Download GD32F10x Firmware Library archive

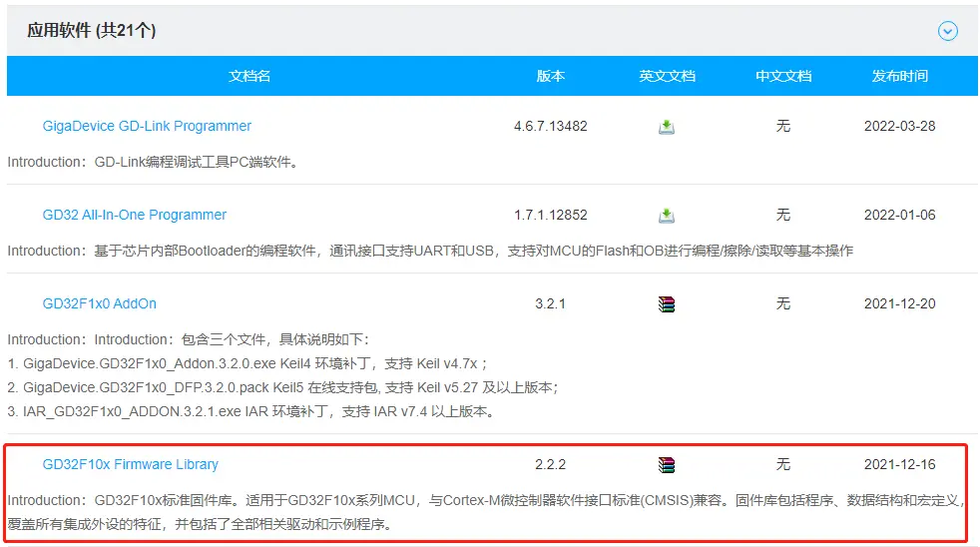pos(667,465)
